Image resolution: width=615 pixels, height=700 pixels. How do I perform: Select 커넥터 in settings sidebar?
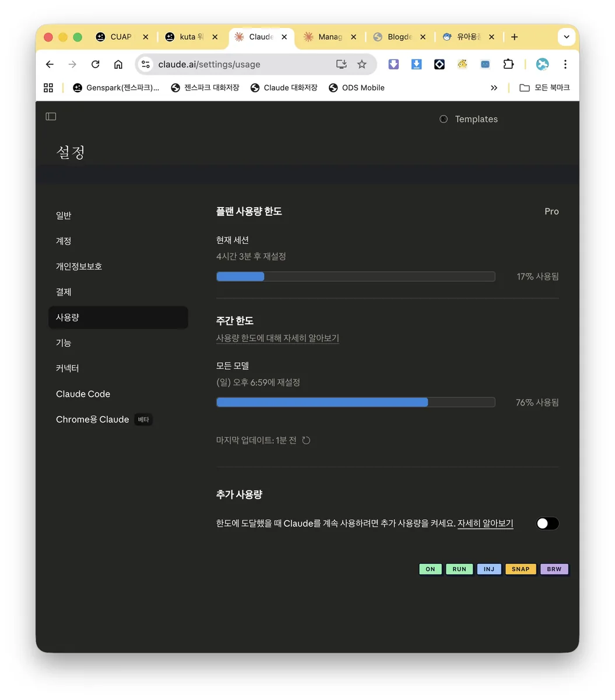pos(118,368)
